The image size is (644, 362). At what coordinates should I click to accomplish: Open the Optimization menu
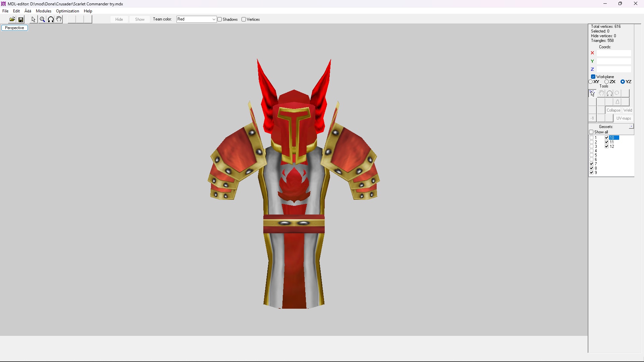(67, 11)
